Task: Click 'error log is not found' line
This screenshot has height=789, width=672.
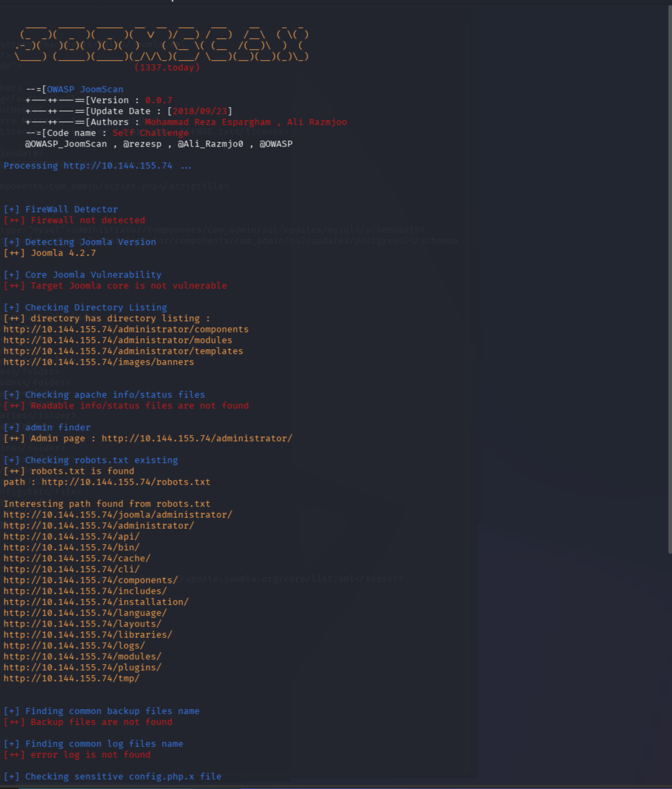Action: pyautogui.click(x=77, y=754)
